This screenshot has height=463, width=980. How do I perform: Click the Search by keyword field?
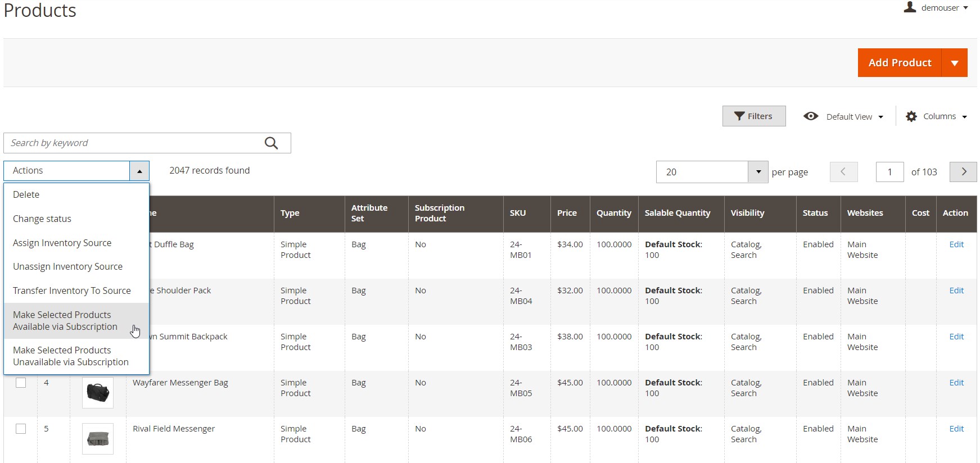click(132, 143)
